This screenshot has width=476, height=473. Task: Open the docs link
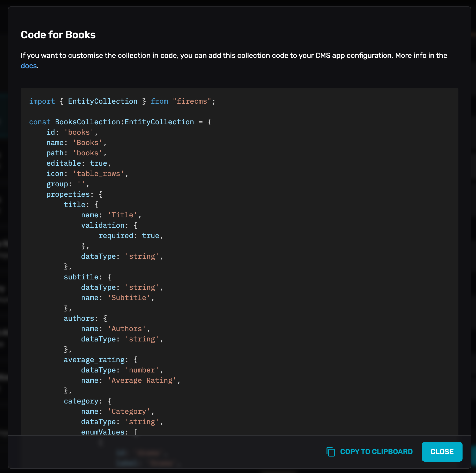[x=28, y=66]
